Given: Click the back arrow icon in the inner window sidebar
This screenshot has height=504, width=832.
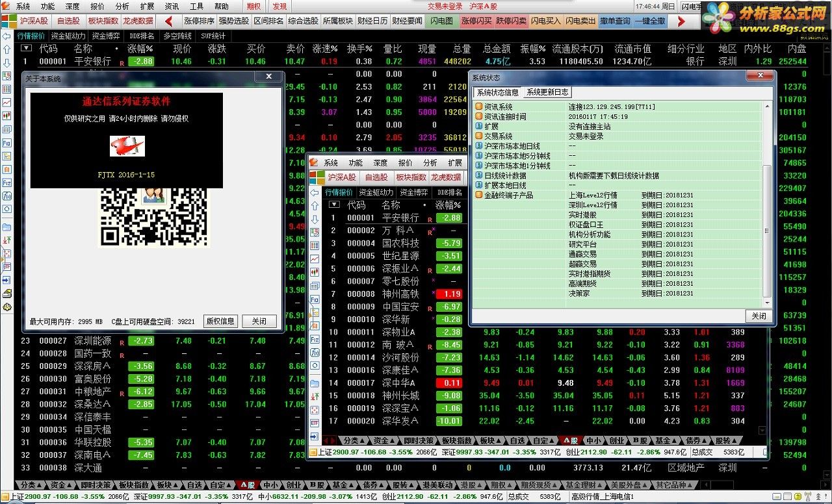Looking at the screenshot, I should 315,192.
